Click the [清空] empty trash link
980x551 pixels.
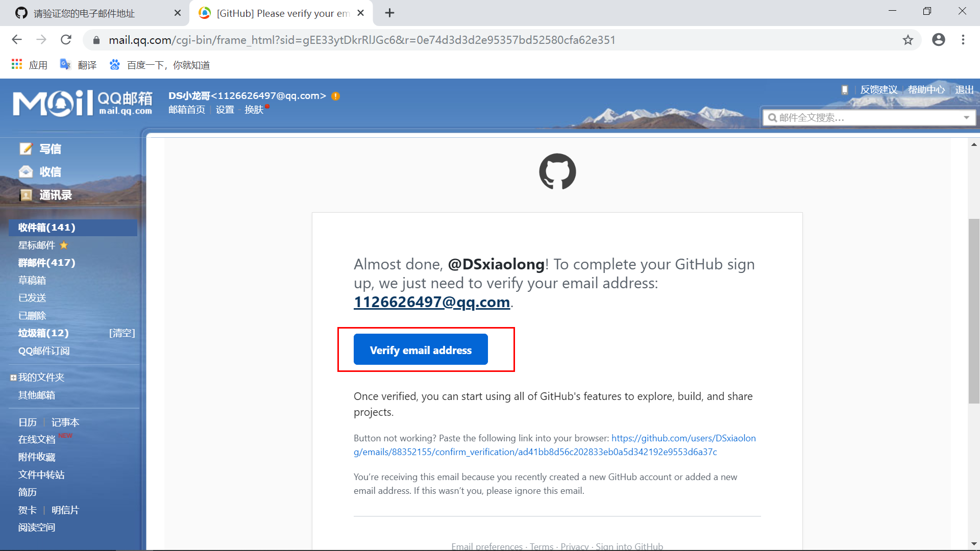click(x=122, y=333)
